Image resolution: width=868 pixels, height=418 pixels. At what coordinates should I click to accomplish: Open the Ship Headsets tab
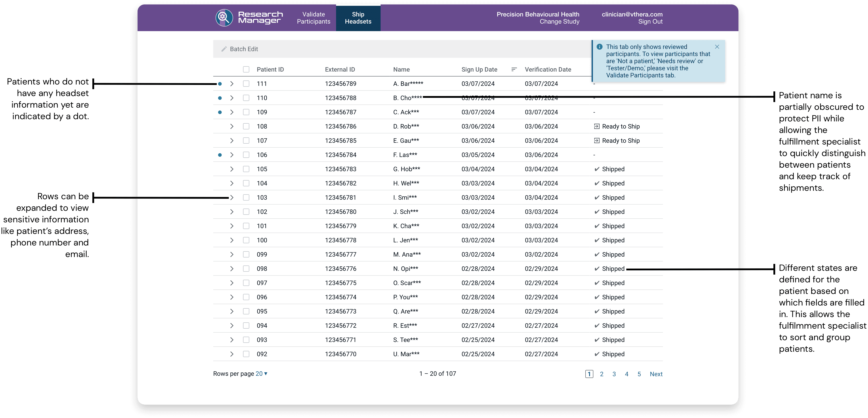click(358, 18)
